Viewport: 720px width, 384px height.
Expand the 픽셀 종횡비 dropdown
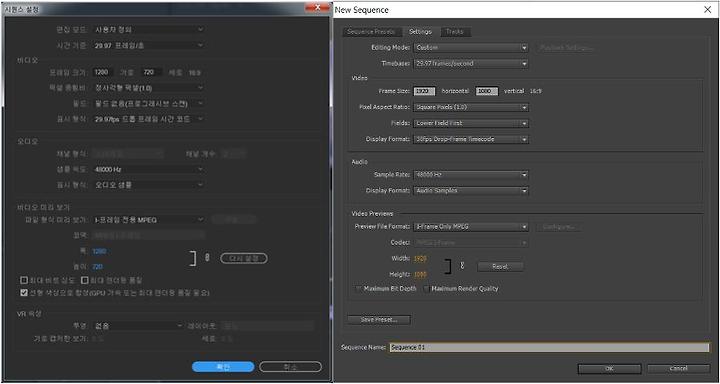click(x=148, y=88)
